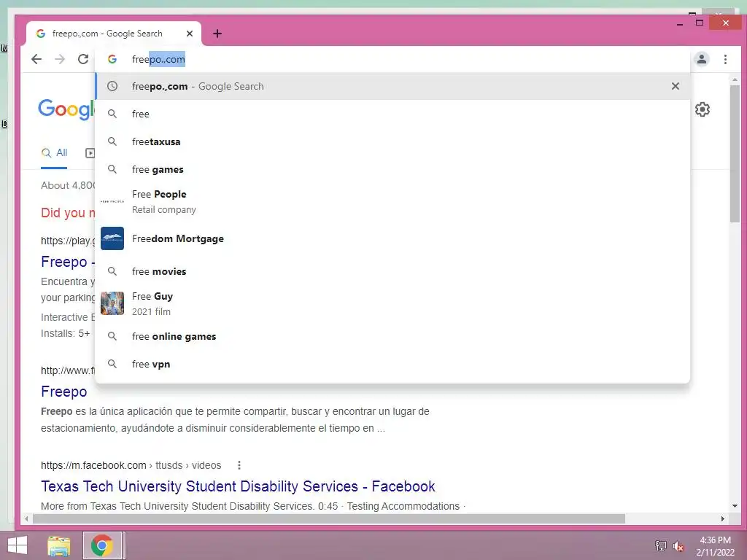
Task: Click the vertical scrollbar thumb
Action: point(735,153)
